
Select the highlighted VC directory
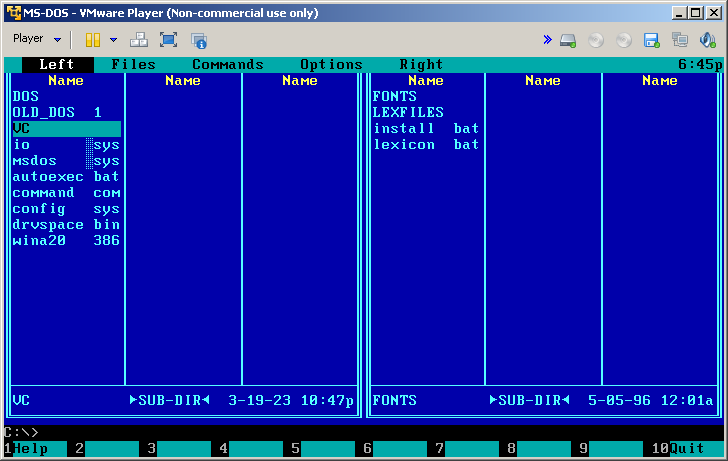click(x=66, y=129)
